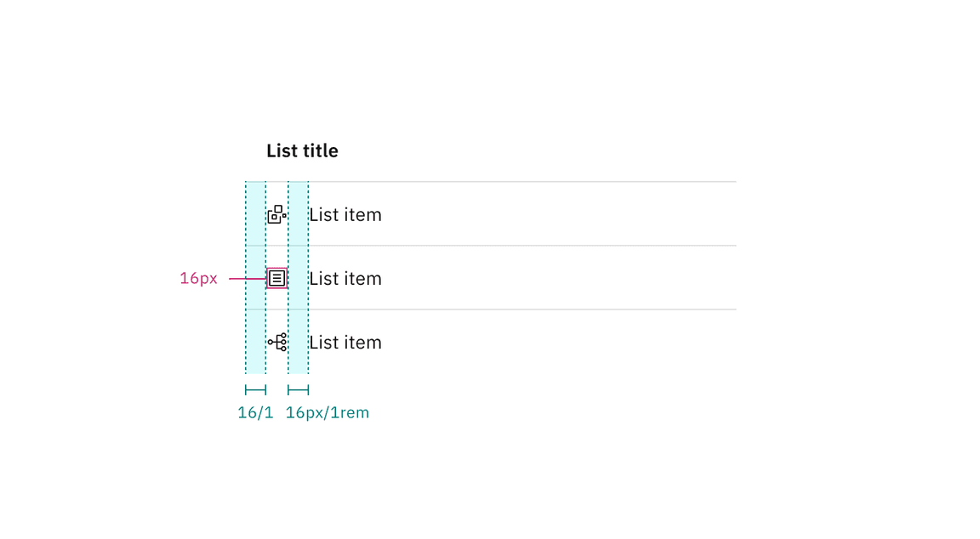Screen dimensions: 980x539
Task: Select the second "List item" text
Action: pyautogui.click(x=345, y=279)
